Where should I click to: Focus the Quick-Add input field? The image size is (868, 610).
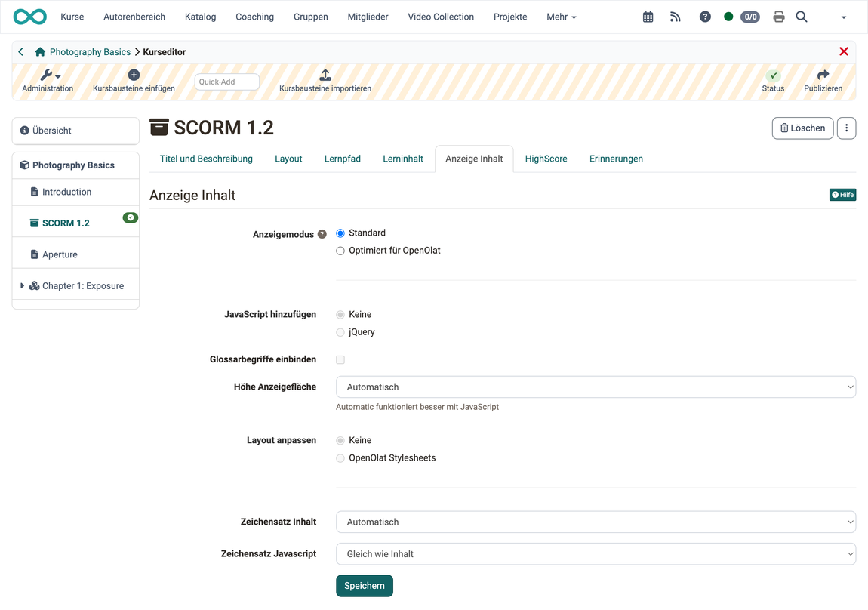click(227, 82)
